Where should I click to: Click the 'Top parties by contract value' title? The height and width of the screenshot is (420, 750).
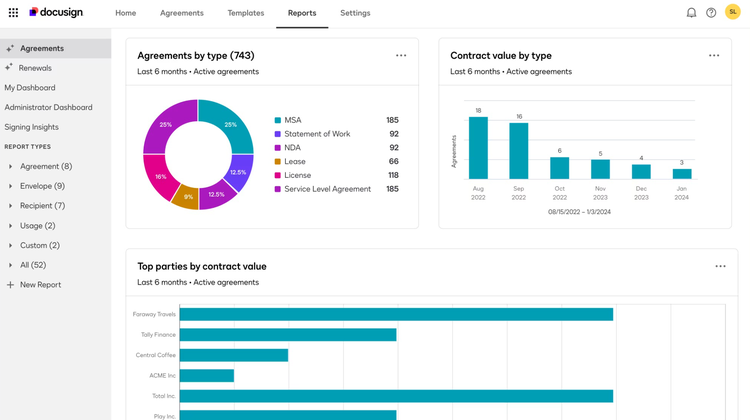202,266
